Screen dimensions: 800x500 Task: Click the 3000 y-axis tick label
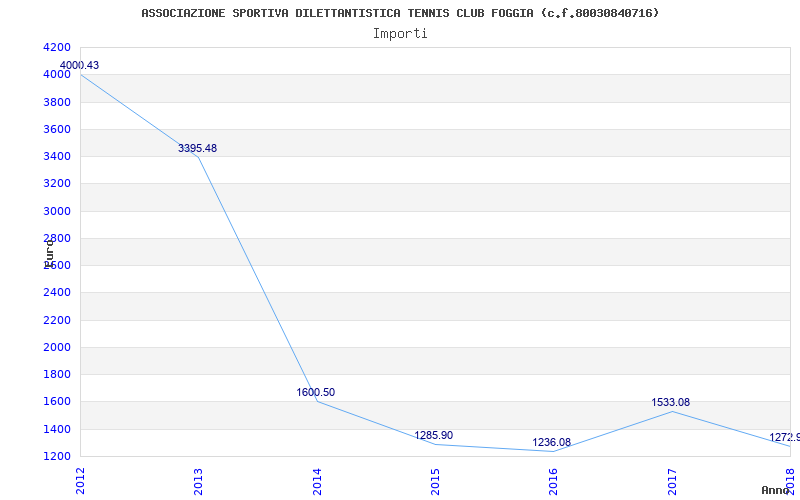(x=57, y=211)
